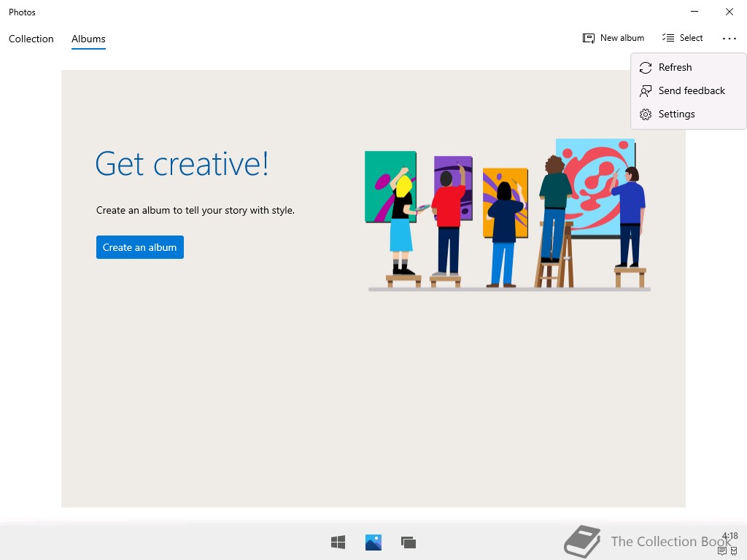Open Settings from the dropdown menu
The width and height of the screenshot is (747, 560).
688,114
